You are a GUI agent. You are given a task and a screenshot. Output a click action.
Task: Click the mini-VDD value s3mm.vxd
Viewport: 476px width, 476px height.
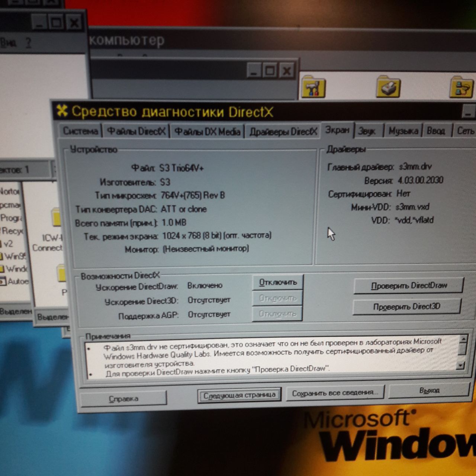point(412,207)
